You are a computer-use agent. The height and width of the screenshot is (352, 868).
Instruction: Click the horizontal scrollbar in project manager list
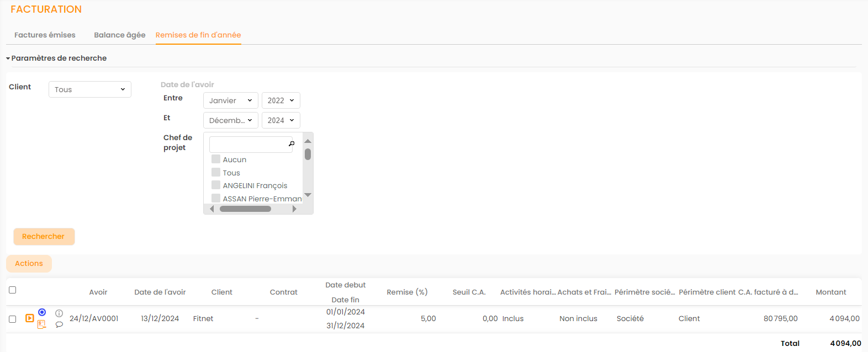coord(245,209)
